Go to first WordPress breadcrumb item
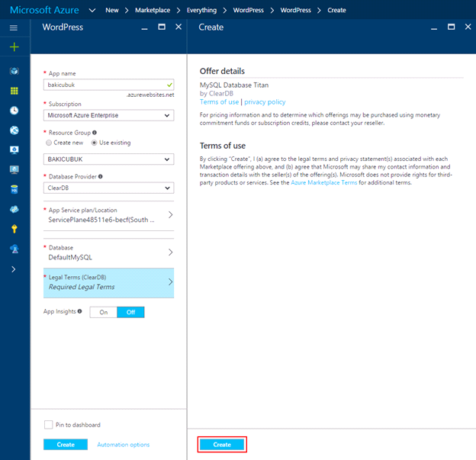This screenshot has height=460, width=476. [249, 11]
